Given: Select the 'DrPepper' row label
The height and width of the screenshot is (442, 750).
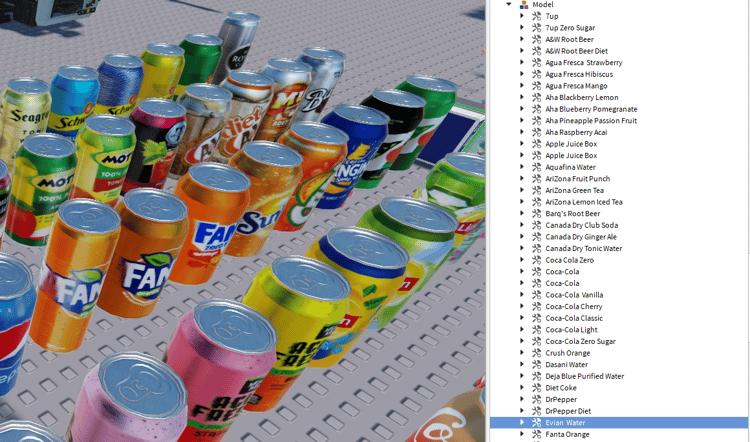Looking at the screenshot, I should (561, 399).
